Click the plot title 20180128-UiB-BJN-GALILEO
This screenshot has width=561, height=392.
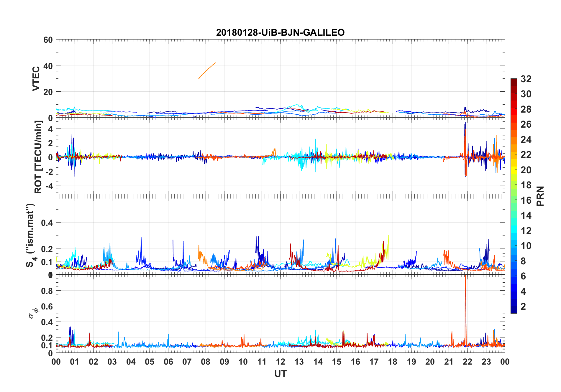pos(280,32)
